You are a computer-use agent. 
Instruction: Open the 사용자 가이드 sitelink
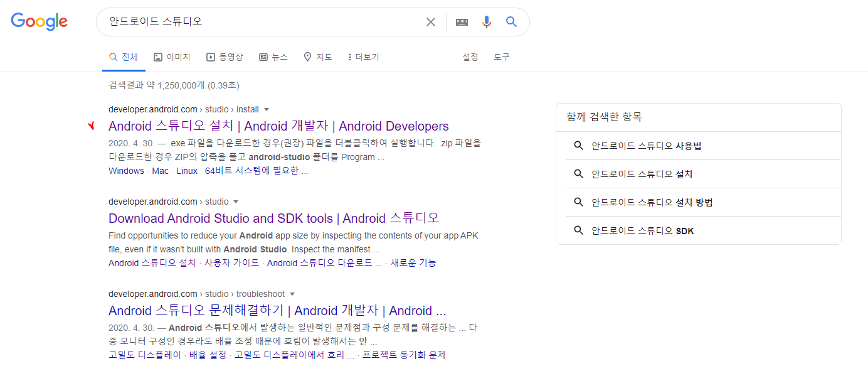point(231,263)
